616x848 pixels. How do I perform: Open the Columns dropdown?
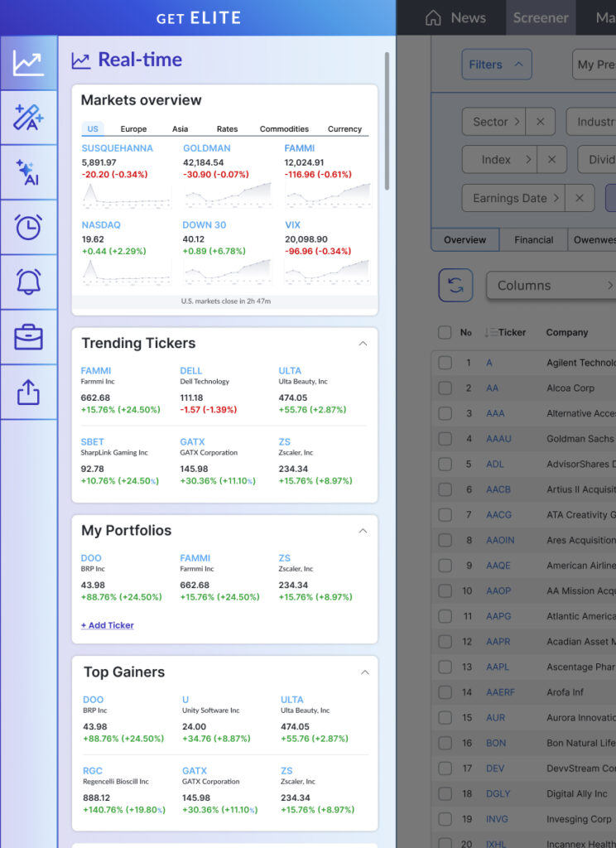[551, 285]
